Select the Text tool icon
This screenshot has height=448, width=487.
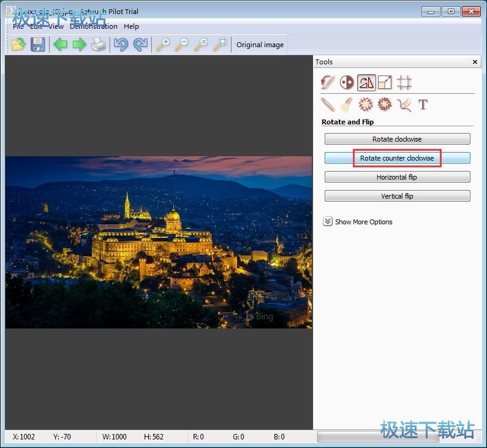pyautogui.click(x=423, y=105)
